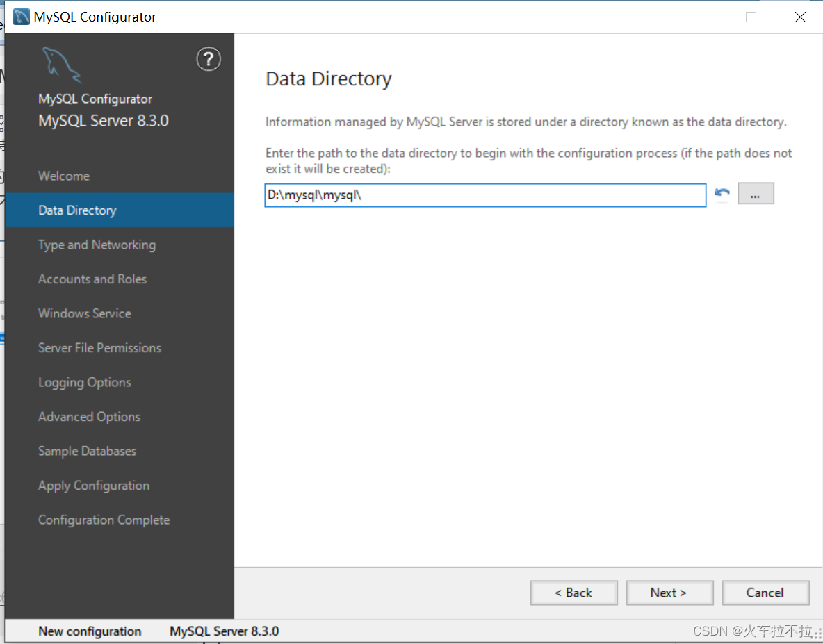Viewport: 823px width, 644px height.
Task: Click 'New configuration' in status bar
Action: click(90, 631)
